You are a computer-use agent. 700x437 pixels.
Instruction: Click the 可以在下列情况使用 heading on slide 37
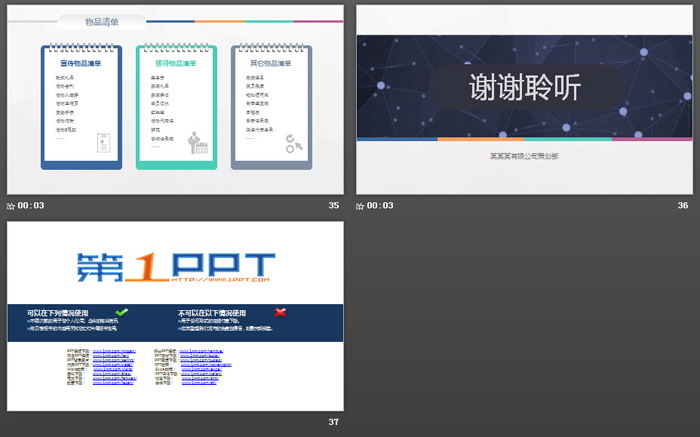point(58,313)
